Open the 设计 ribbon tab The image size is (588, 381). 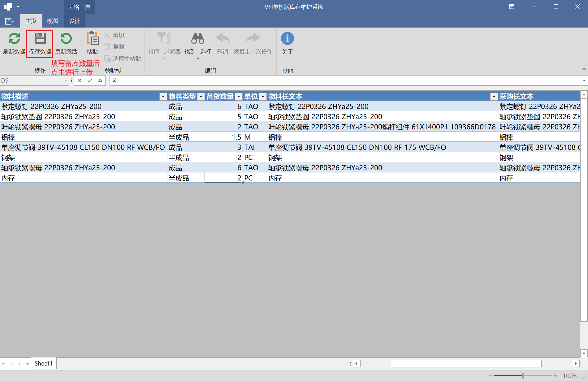click(74, 21)
